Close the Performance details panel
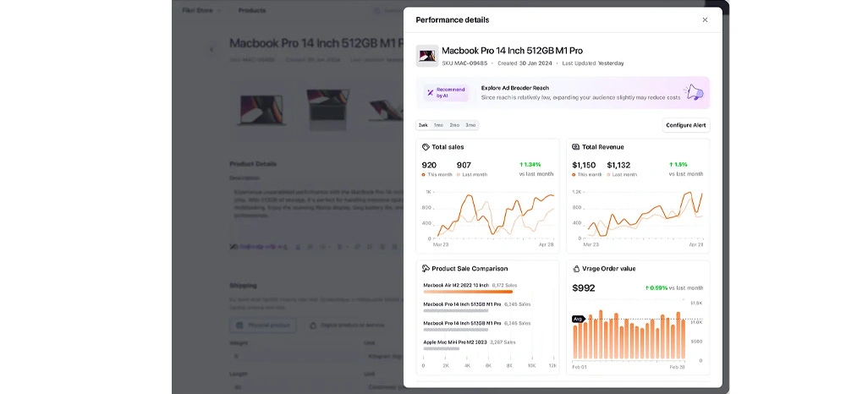 click(x=705, y=20)
